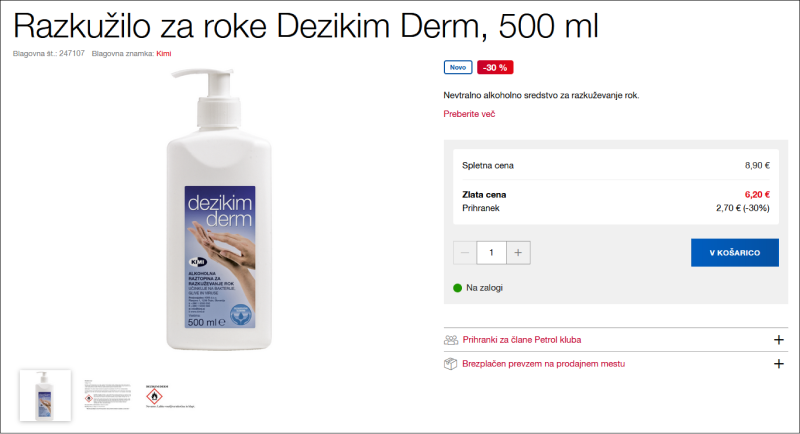Click the Zlata cena 6,20 € price
The image size is (800, 434).
[x=757, y=194]
